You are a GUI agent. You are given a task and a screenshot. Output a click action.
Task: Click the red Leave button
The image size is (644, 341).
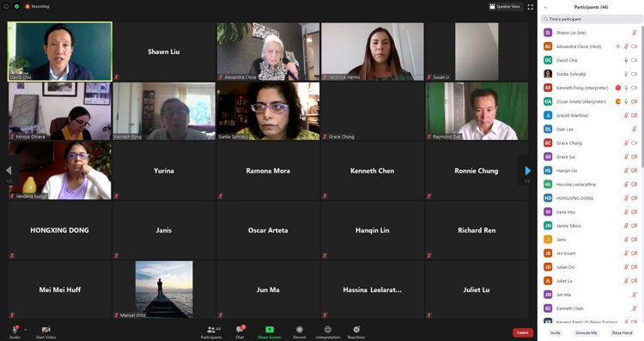[x=522, y=332]
